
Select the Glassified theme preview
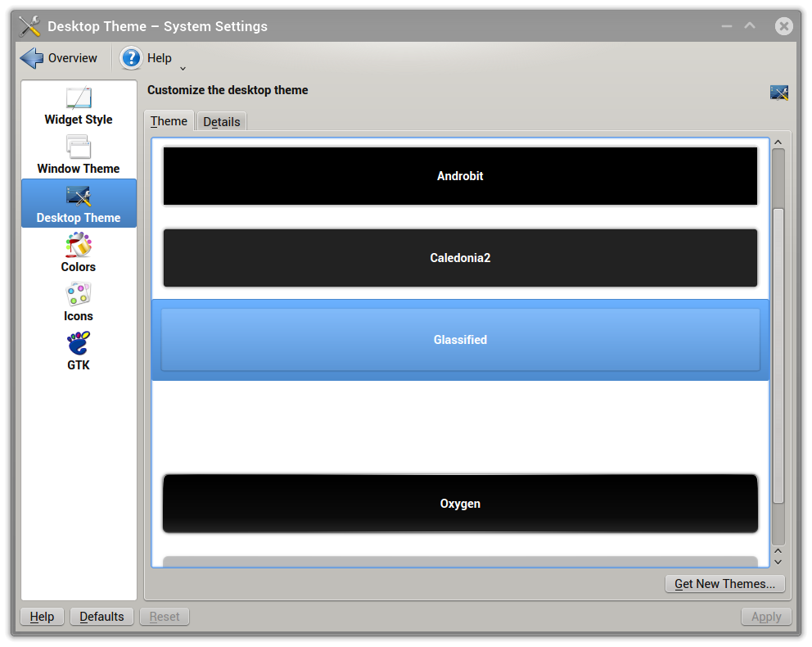pyautogui.click(x=460, y=340)
